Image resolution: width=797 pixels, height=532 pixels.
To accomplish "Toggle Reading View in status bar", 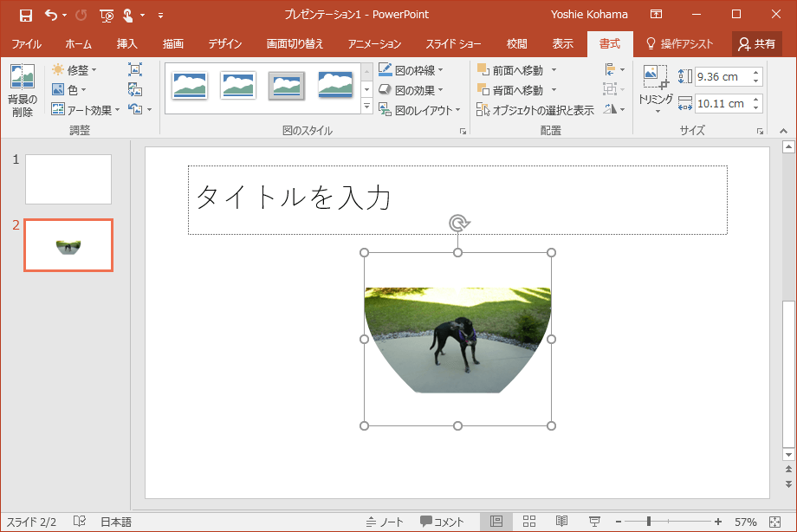I will point(561,522).
